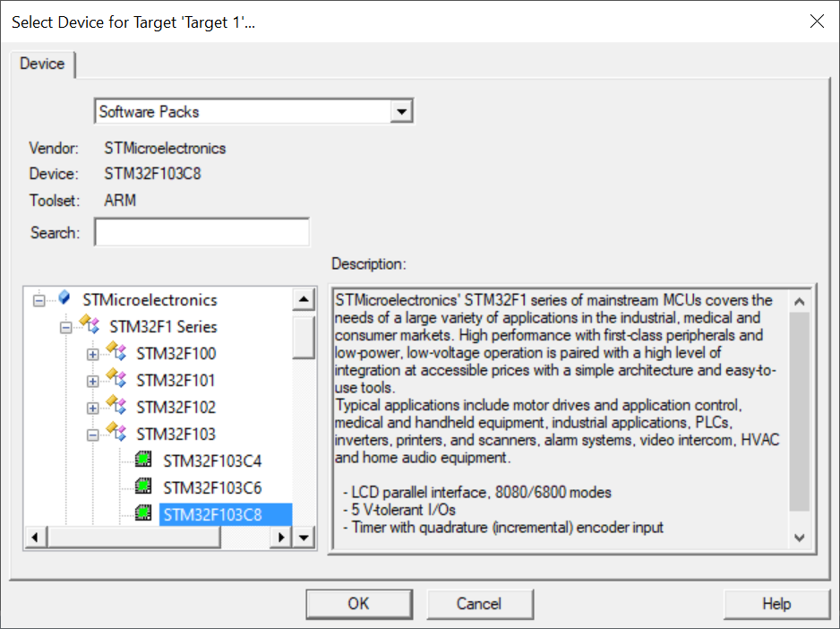
Task: Confirm selection with OK button
Action: point(359,604)
